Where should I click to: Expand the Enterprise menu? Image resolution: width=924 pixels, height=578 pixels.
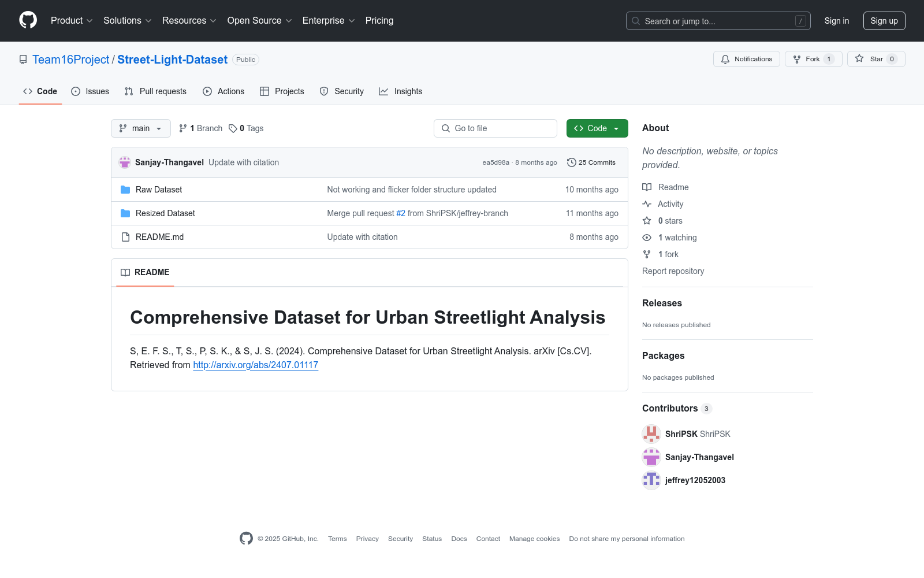[329, 21]
